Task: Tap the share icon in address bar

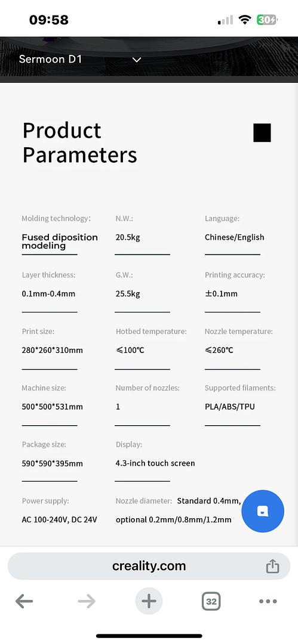Action: pyautogui.click(x=272, y=566)
